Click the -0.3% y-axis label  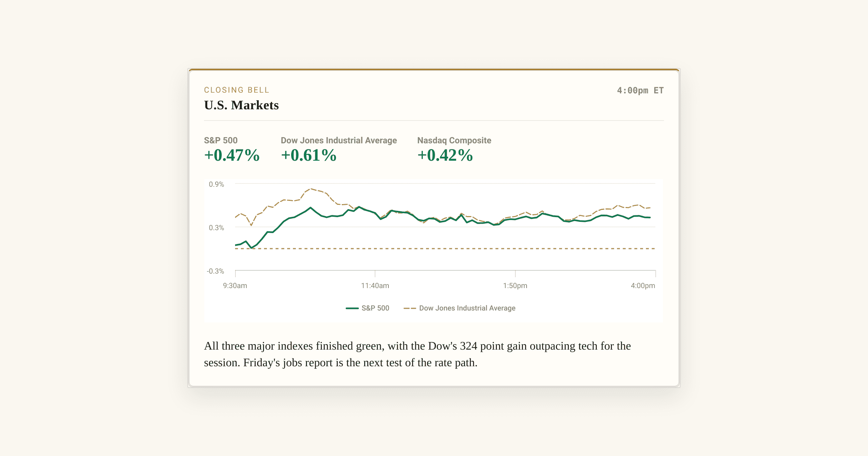click(215, 271)
